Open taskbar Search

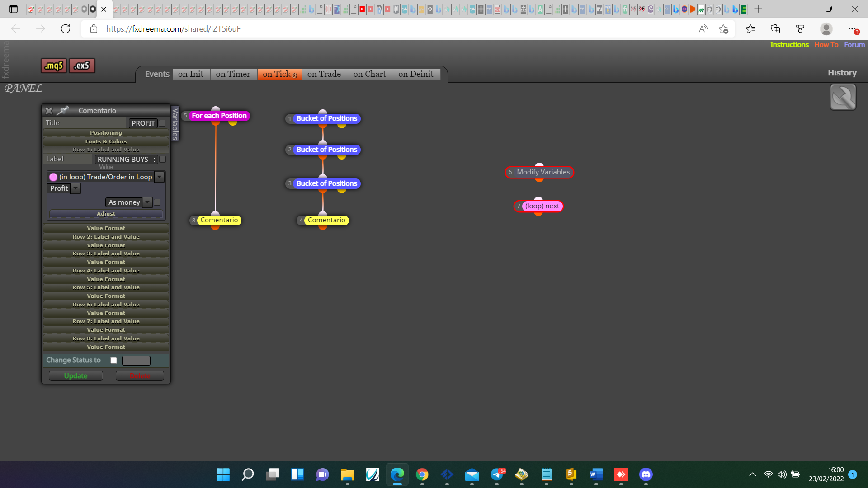click(x=248, y=474)
